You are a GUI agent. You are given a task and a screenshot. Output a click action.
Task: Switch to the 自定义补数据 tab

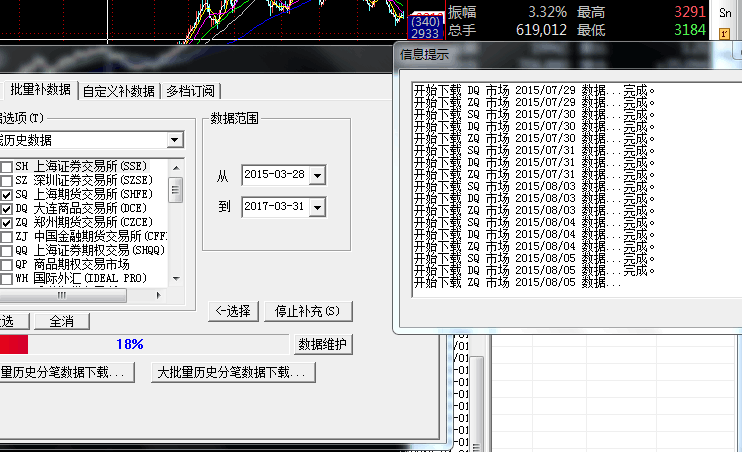point(119,91)
